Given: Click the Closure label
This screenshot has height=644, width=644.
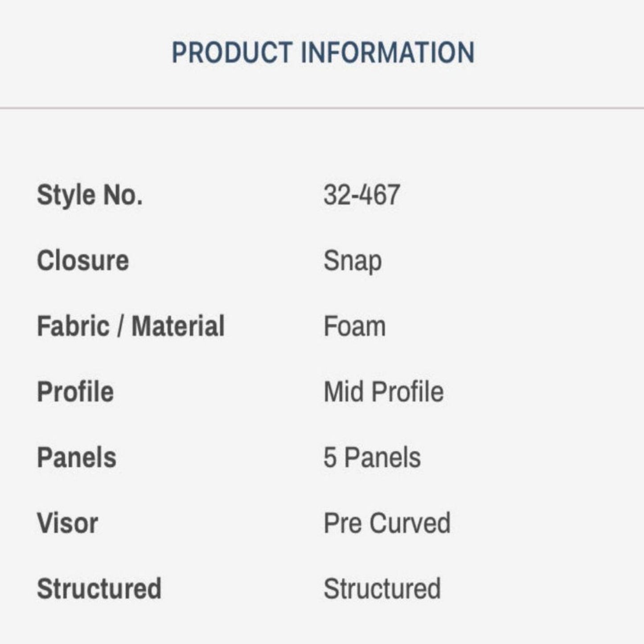Looking at the screenshot, I should tap(83, 261).
